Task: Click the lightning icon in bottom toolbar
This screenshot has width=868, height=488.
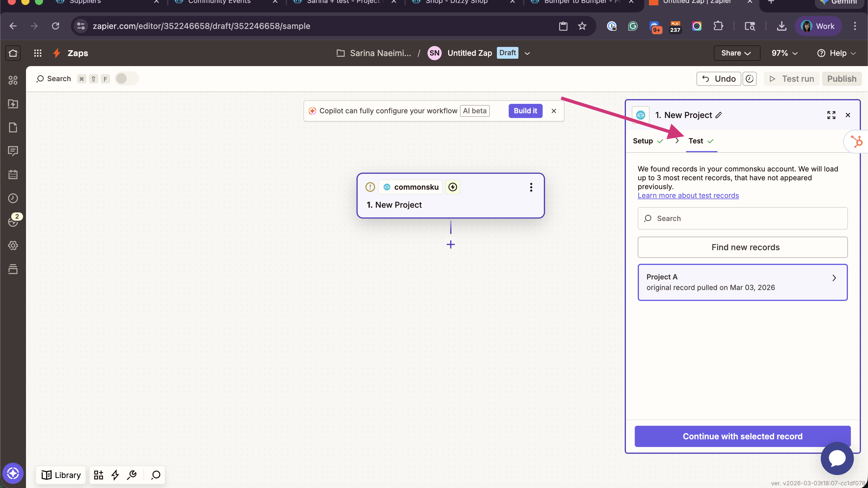Action: (115, 475)
